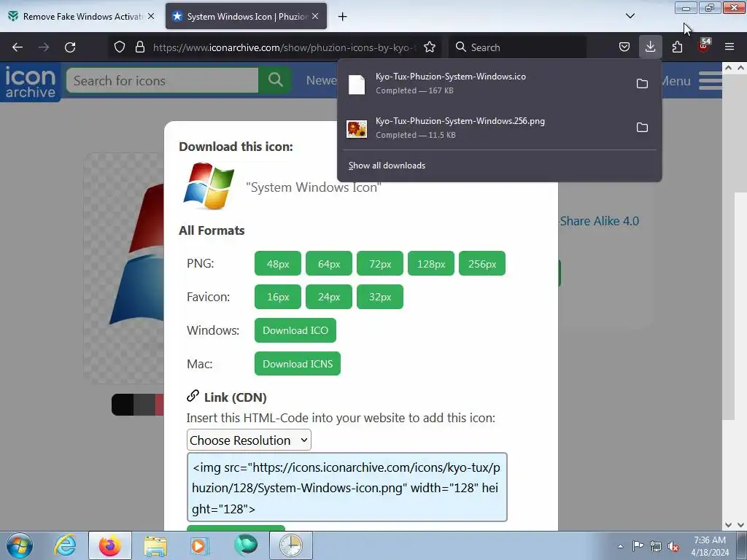Pick the dark gray background swatch
747x560 pixels.
coord(144,404)
